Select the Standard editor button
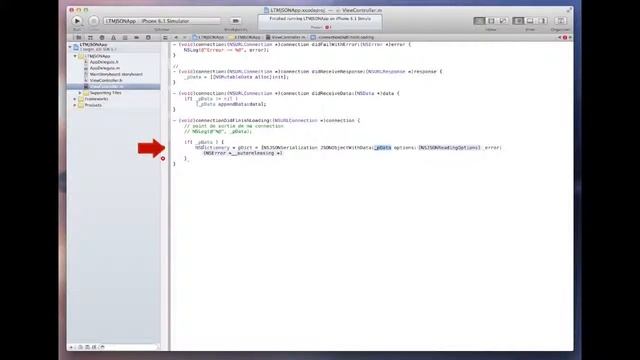640x360 pixels. click(479, 21)
